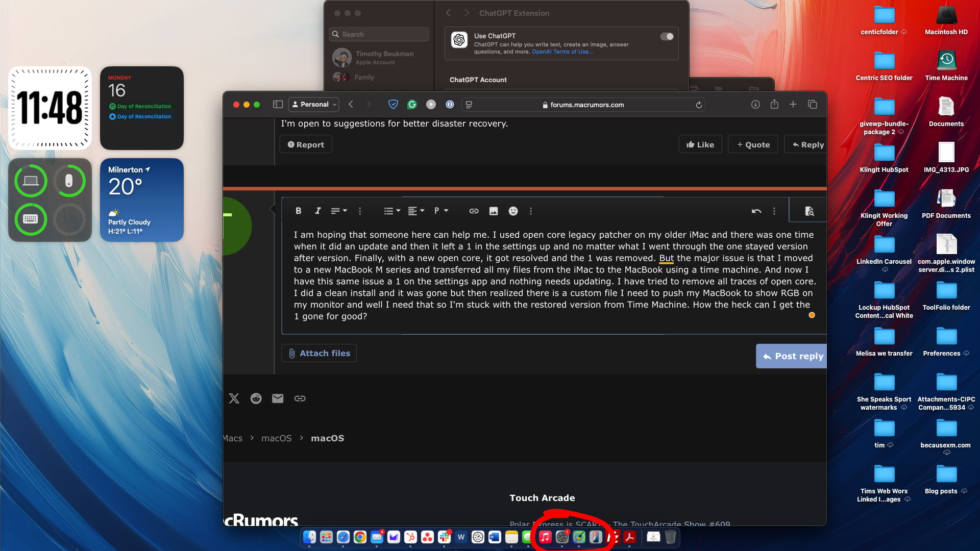Open the Personal profile dropdown
Viewport: 980px width, 551px height.
[x=314, y=104]
